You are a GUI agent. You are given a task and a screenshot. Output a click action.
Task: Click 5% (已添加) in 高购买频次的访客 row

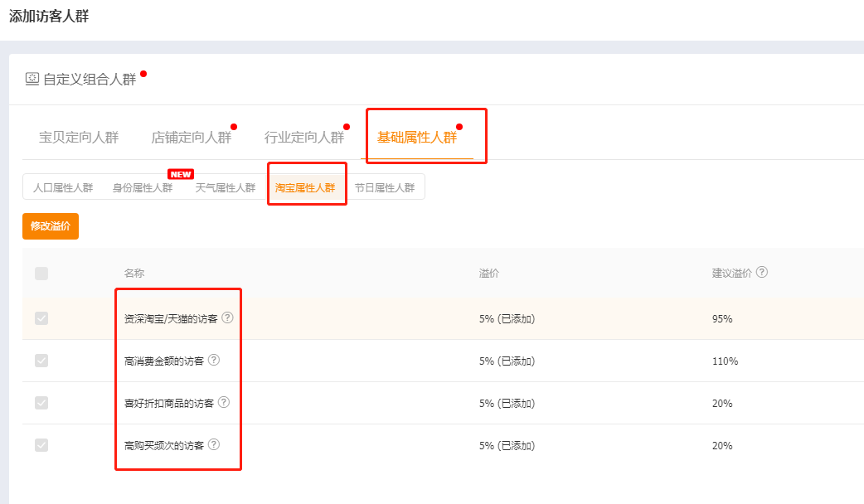(x=507, y=446)
